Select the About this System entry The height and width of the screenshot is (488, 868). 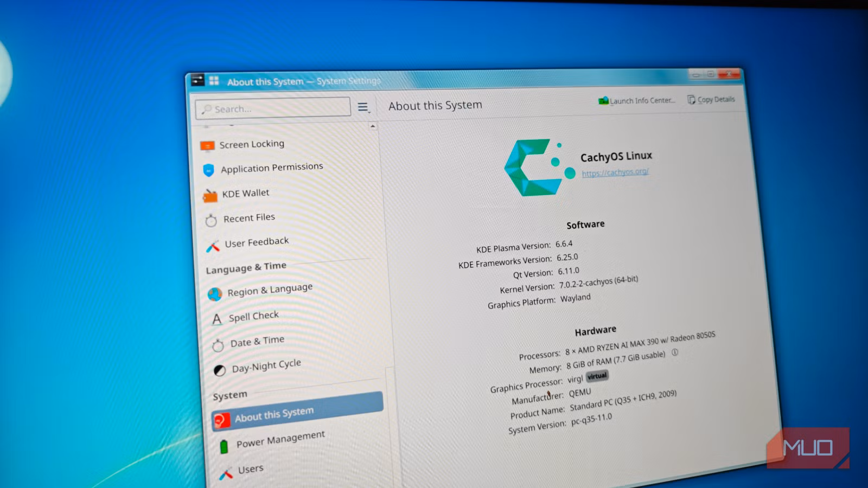point(297,412)
